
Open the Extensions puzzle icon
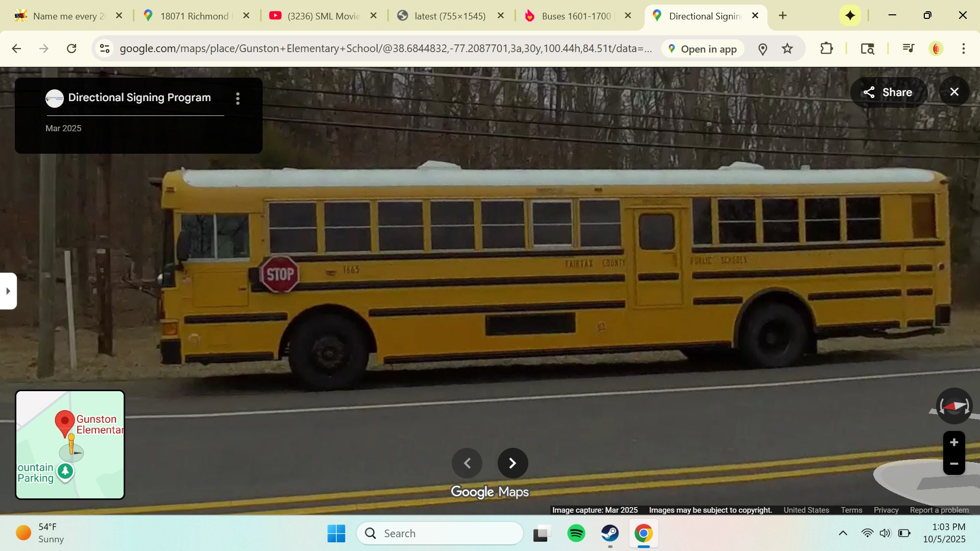[826, 49]
